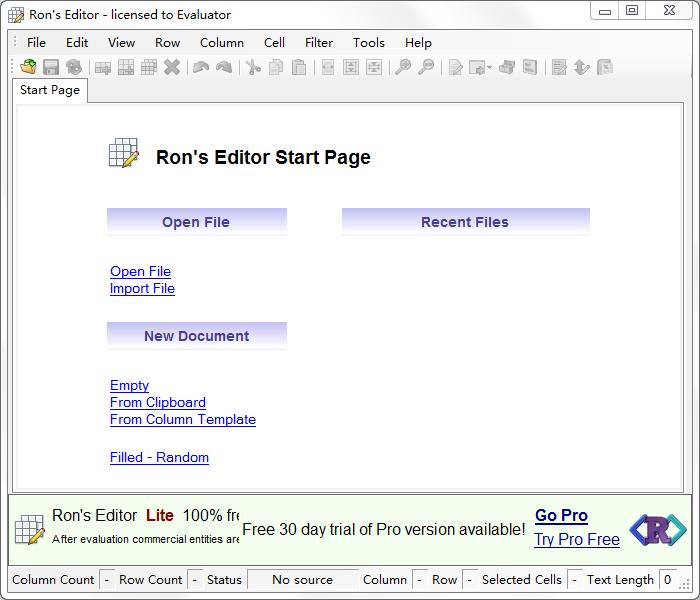Click the R logo in the banner
This screenshot has height=600, width=700.
658,529
